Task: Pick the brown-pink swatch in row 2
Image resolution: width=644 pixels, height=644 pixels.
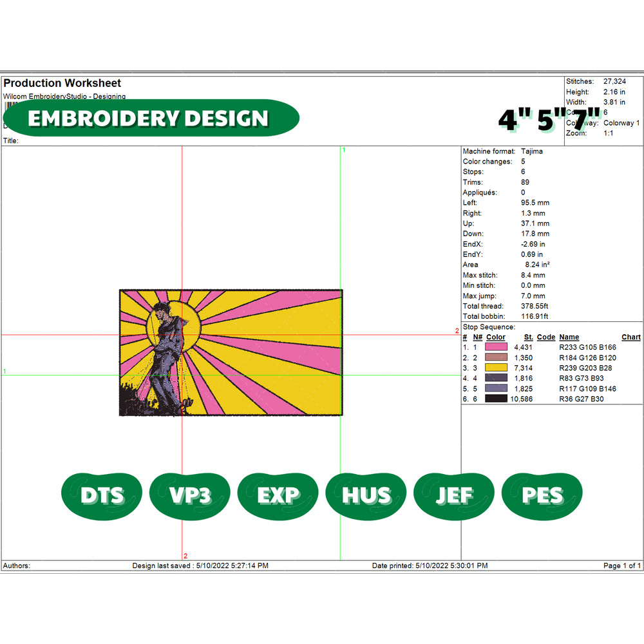Action: [x=496, y=357]
